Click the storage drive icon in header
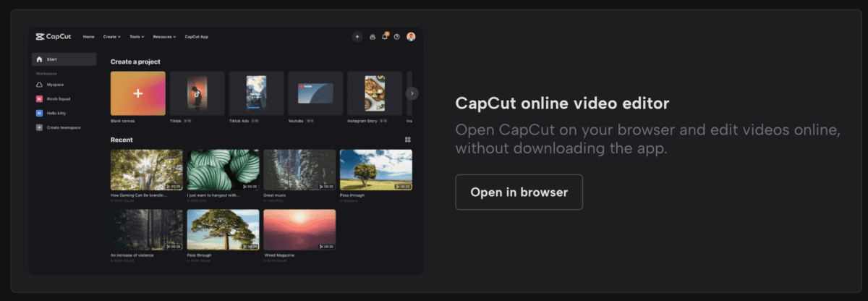The height and width of the screenshot is (301, 868). (x=373, y=36)
